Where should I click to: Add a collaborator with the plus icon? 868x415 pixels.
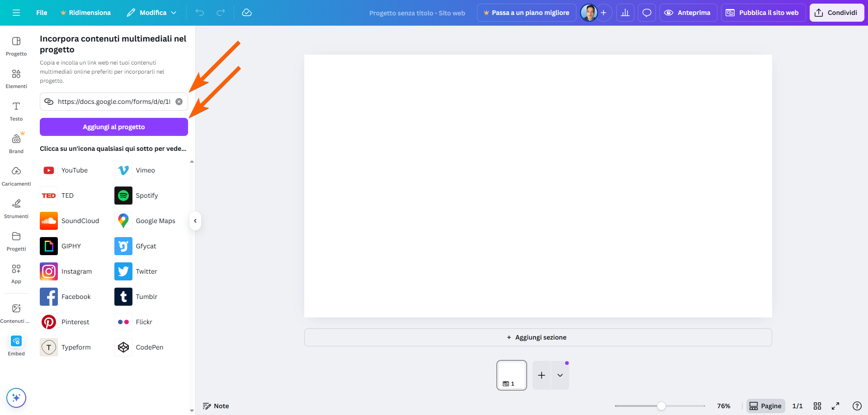coord(604,13)
